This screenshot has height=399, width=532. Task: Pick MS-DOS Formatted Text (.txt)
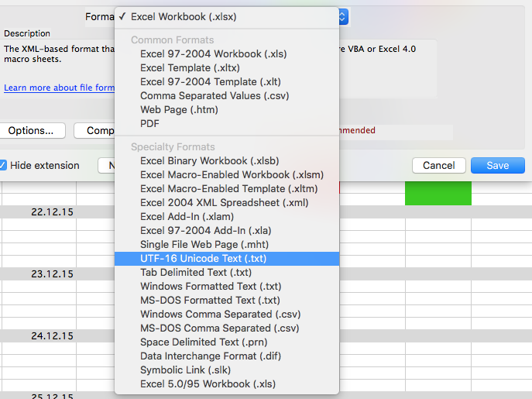click(227, 300)
